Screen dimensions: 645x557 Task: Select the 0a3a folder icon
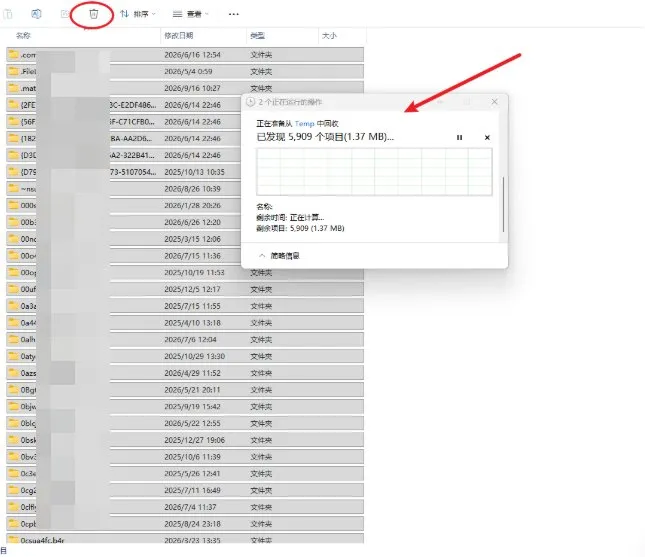14,306
